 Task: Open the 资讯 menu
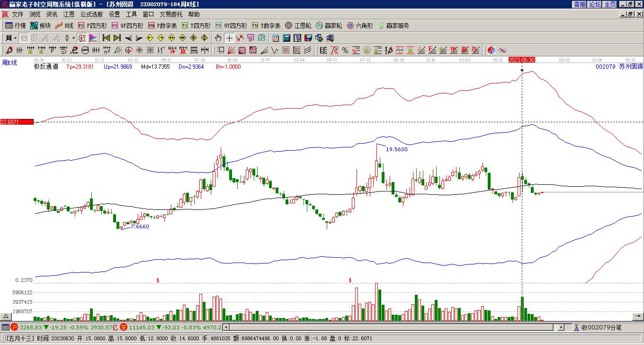pos(52,15)
